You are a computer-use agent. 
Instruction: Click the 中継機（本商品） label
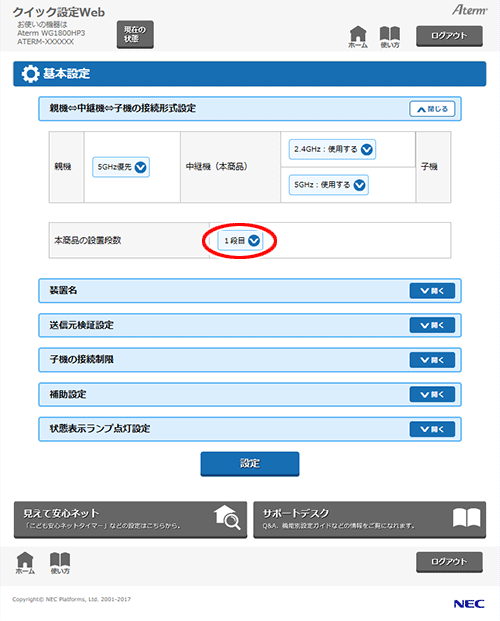click(x=216, y=167)
